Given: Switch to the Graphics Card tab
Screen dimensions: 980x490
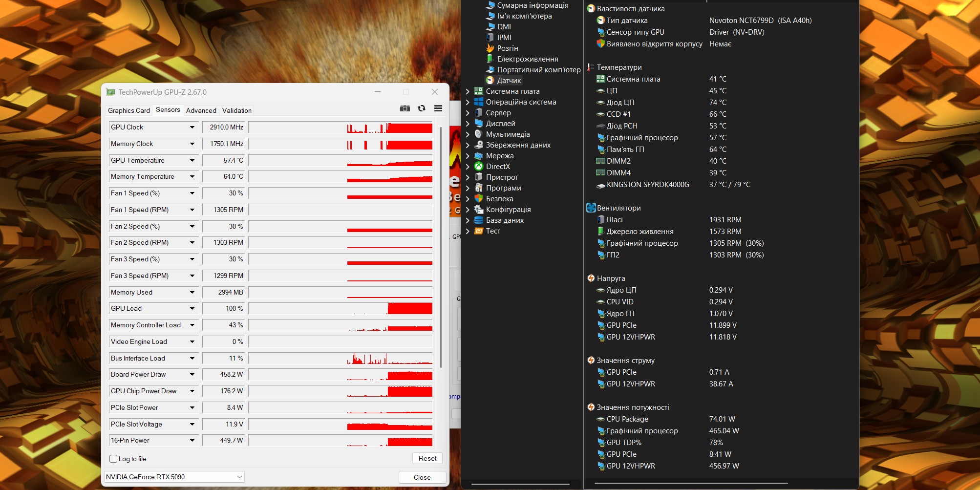Looking at the screenshot, I should tap(129, 110).
